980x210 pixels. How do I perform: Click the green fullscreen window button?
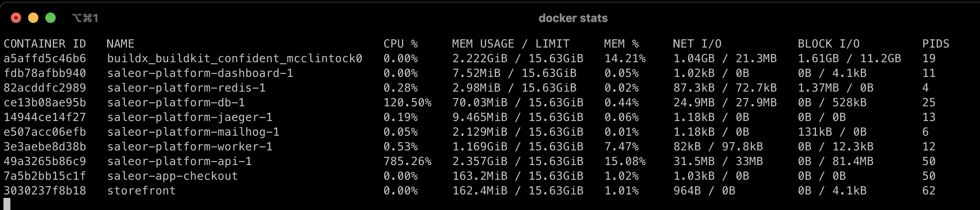pyautogui.click(x=51, y=18)
